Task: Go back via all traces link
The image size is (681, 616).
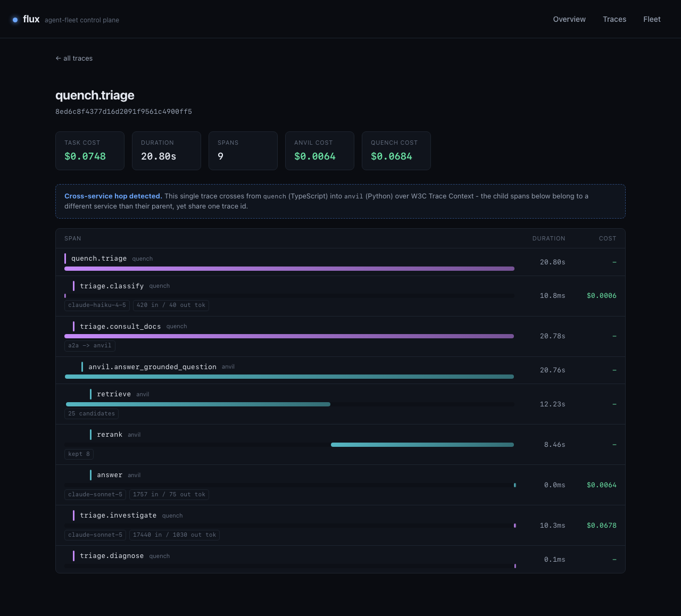Action: click(x=74, y=59)
